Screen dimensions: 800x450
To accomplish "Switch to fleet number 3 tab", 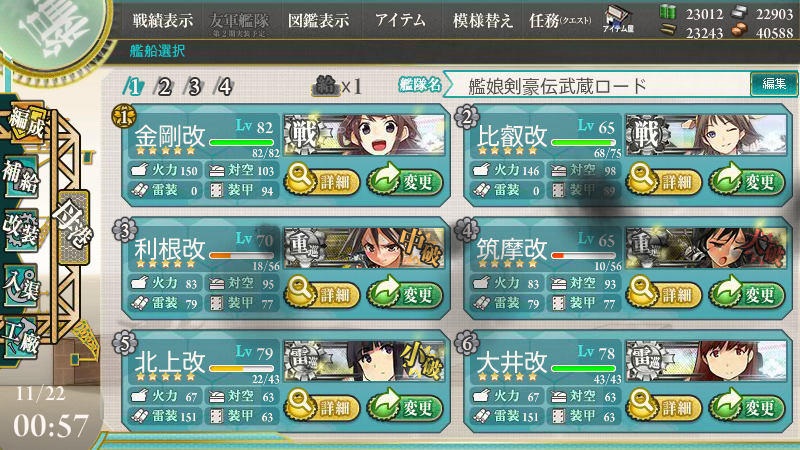I will tap(194, 87).
